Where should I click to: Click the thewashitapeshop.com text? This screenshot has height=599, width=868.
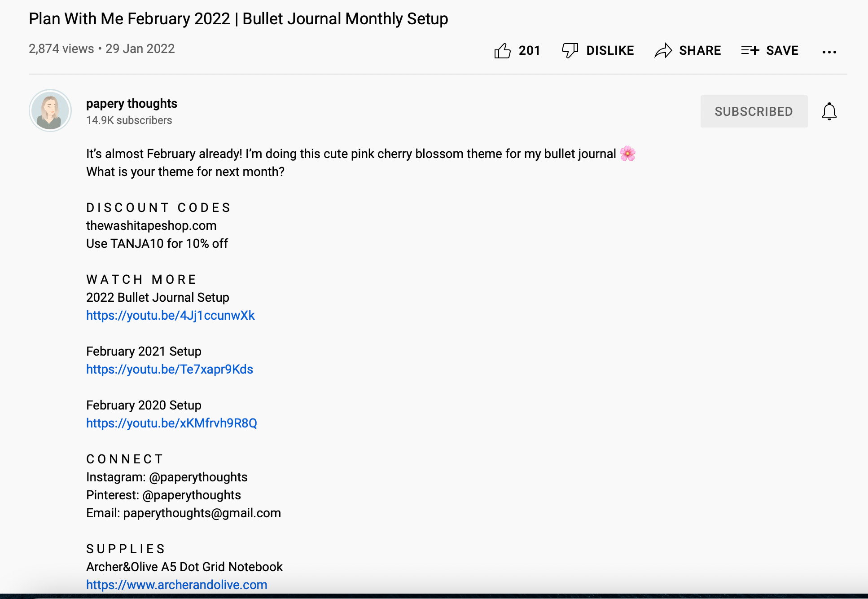(x=151, y=225)
